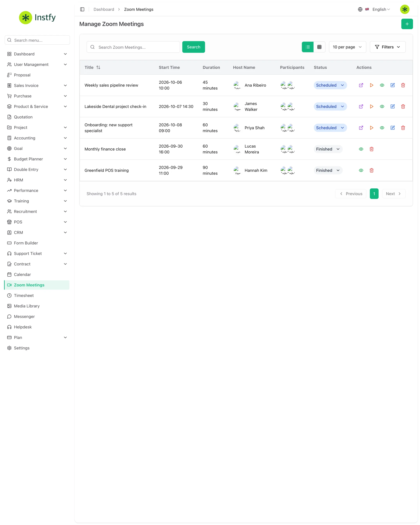Viewport: 420px width, 525px height.
Task: Open the sidebar Settings item
Action: pos(37,348)
